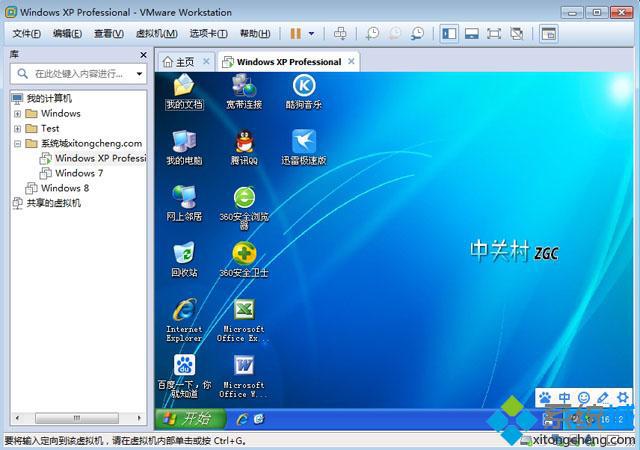Image resolution: width=640 pixels, height=450 pixels.
Task: Click the Pause virtual machine toolbar icon
Action: (296, 33)
